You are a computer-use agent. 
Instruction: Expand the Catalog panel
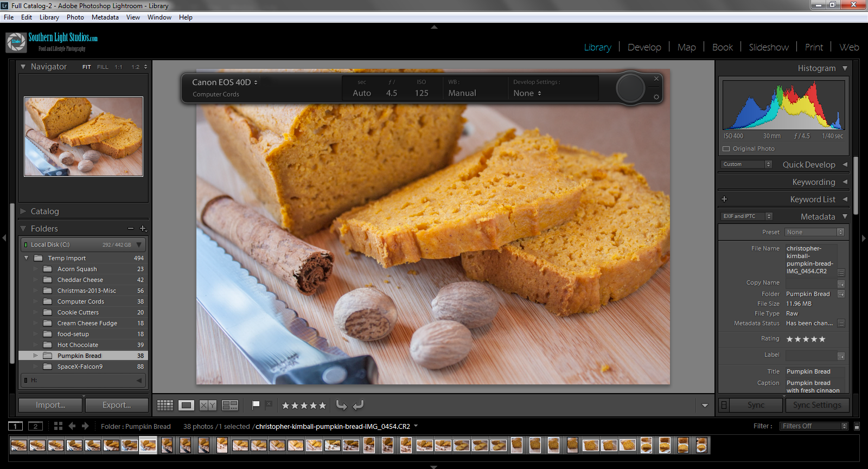tap(23, 211)
